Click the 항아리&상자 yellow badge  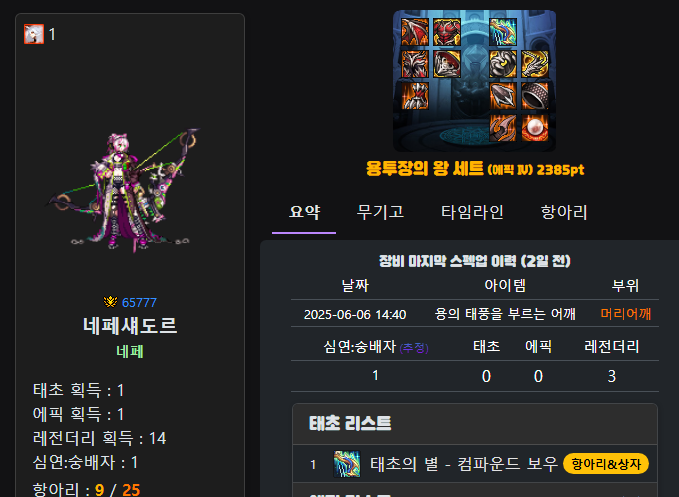click(606, 464)
